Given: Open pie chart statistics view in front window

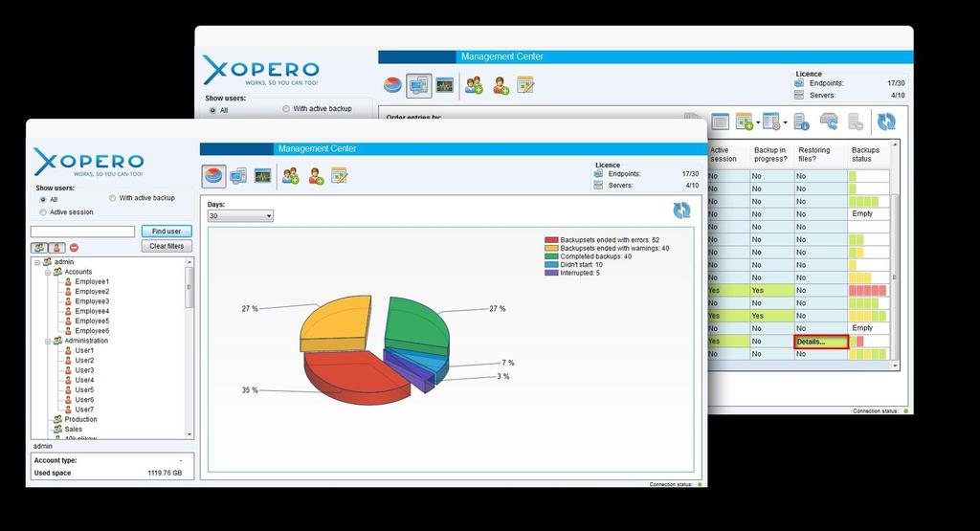Looking at the screenshot, I should pyautogui.click(x=213, y=176).
